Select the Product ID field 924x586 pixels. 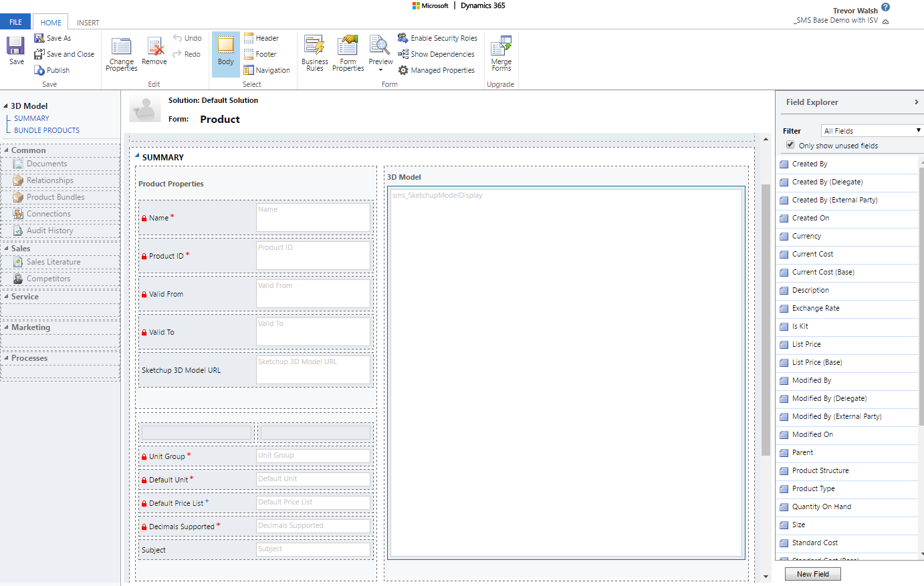pos(255,256)
